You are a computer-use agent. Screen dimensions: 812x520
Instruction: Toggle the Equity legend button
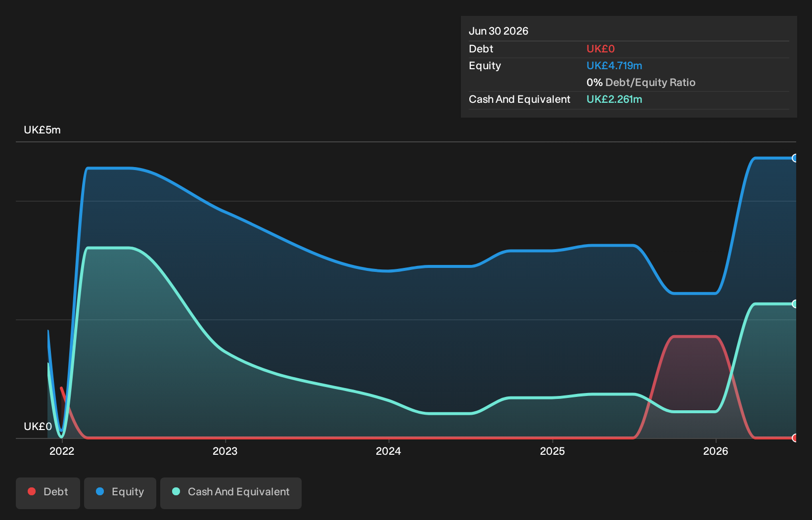pos(120,493)
